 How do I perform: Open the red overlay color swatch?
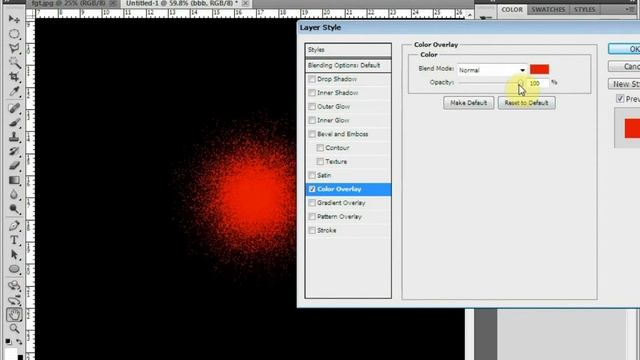539,69
